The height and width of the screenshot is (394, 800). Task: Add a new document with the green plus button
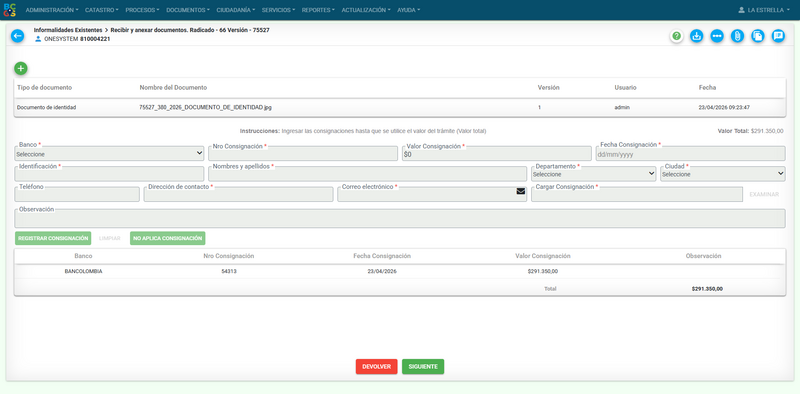click(21, 68)
